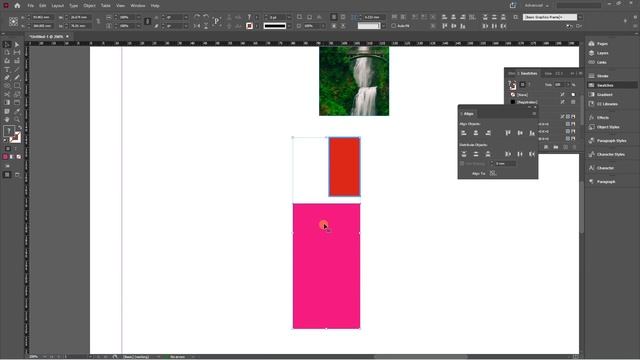Toggle the Auto-Fit checkbox in control bar
This screenshot has height=360, width=640.
point(393,26)
